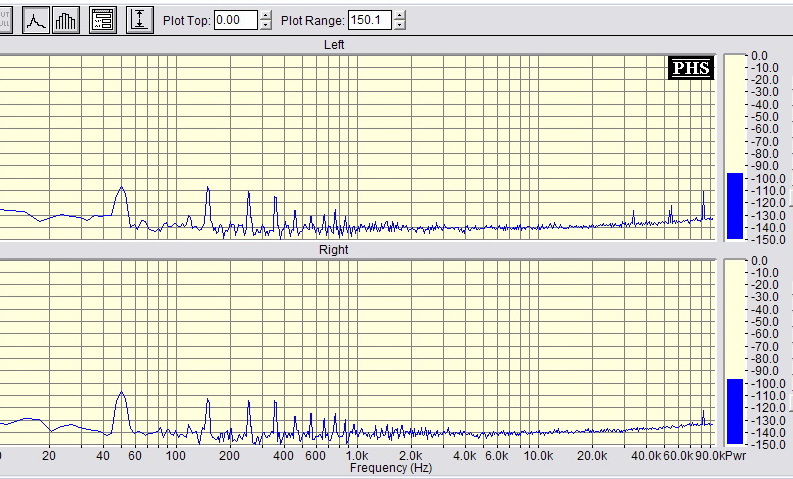793x479 pixels.
Task: Click the 50 Hz peak in Left plot
Action: [x=121, y=188]
